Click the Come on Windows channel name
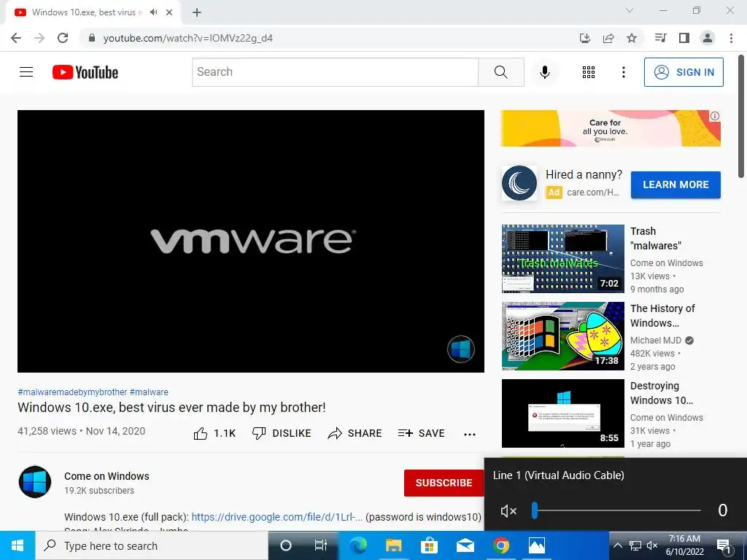 [x=107, y=476]
